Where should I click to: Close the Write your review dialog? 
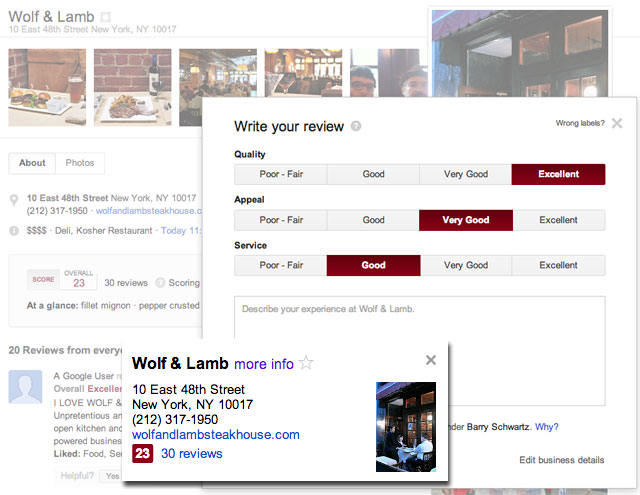pyautogui.click(x=617, y=123)
